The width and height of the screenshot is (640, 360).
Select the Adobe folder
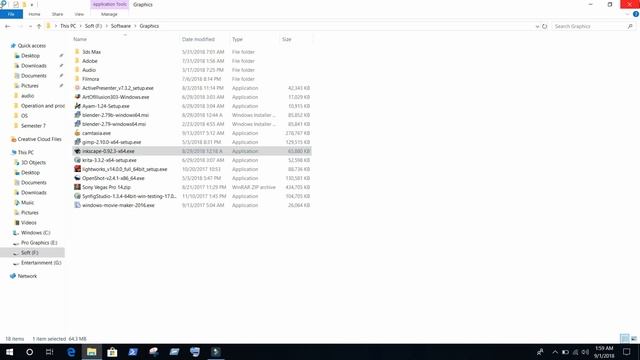(90, 61)
